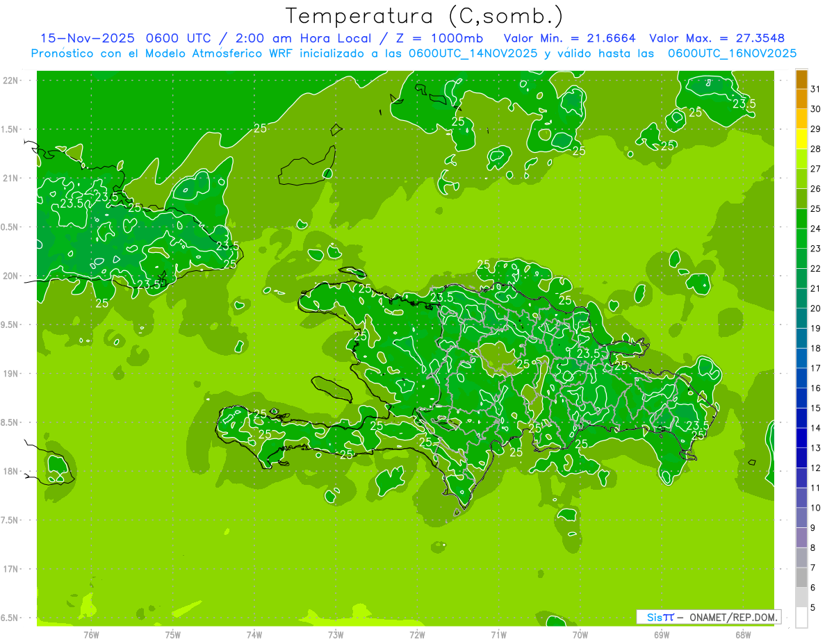Click the "19N" latitude axis label
This screenshot has height=644, width=834.
coord(10,374)
